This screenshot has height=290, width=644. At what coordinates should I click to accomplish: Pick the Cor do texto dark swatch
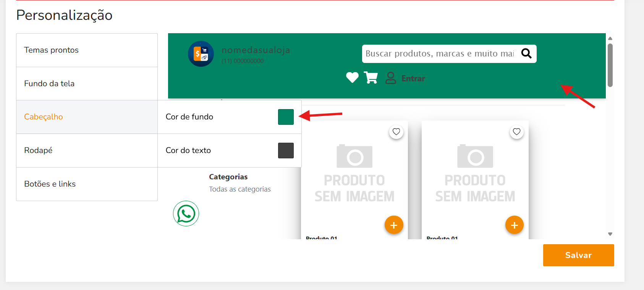[x=286, y=151]
